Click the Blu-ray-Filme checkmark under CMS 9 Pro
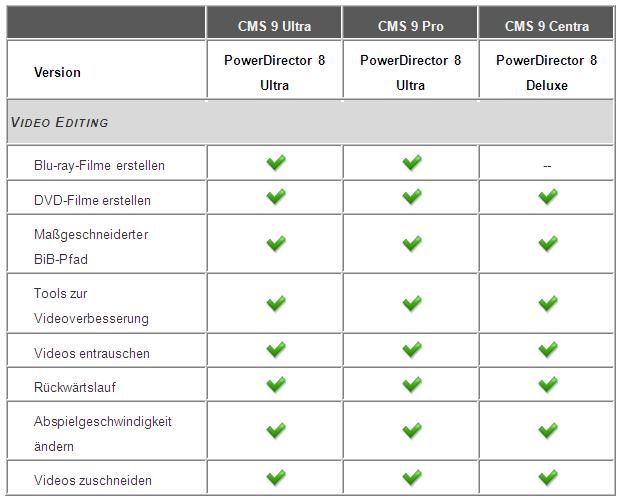Image resolution: width=628 pixels, height=504 pixels. coord(412,162)
